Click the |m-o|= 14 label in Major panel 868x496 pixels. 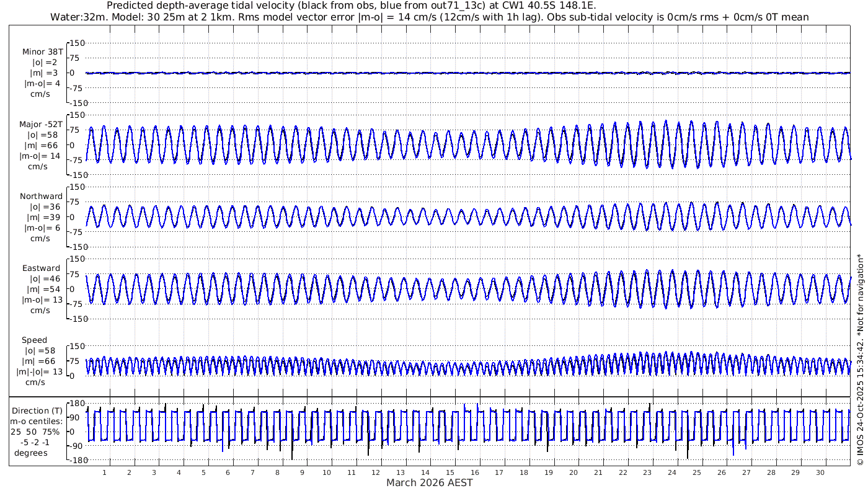[x=41, y=156]
